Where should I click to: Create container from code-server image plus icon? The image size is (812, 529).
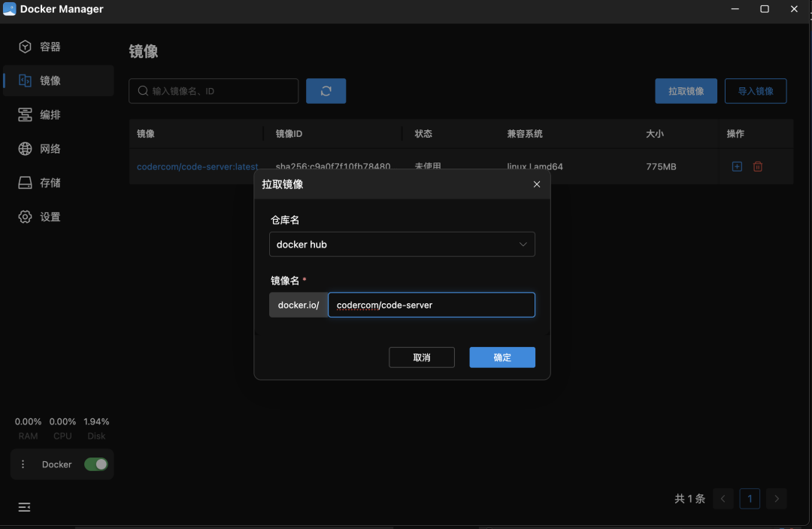[x=737, y=166]
